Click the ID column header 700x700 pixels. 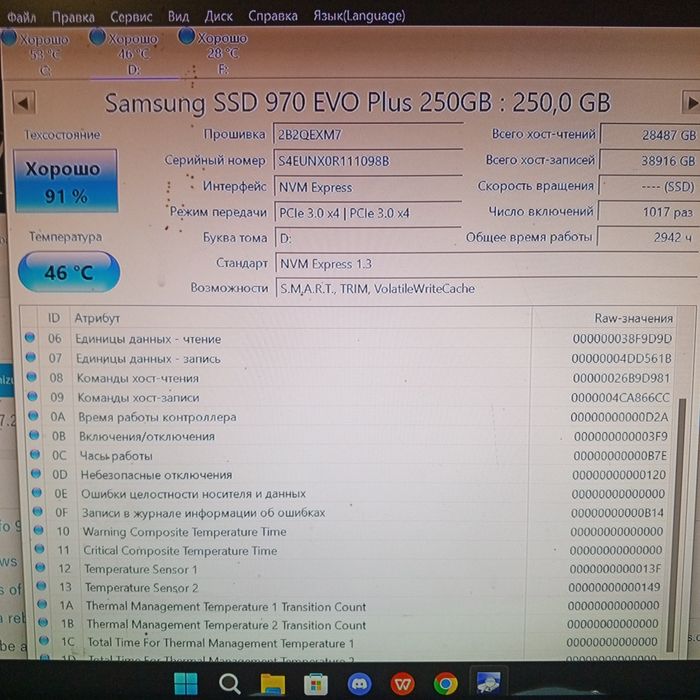click(x=54, y=318)
